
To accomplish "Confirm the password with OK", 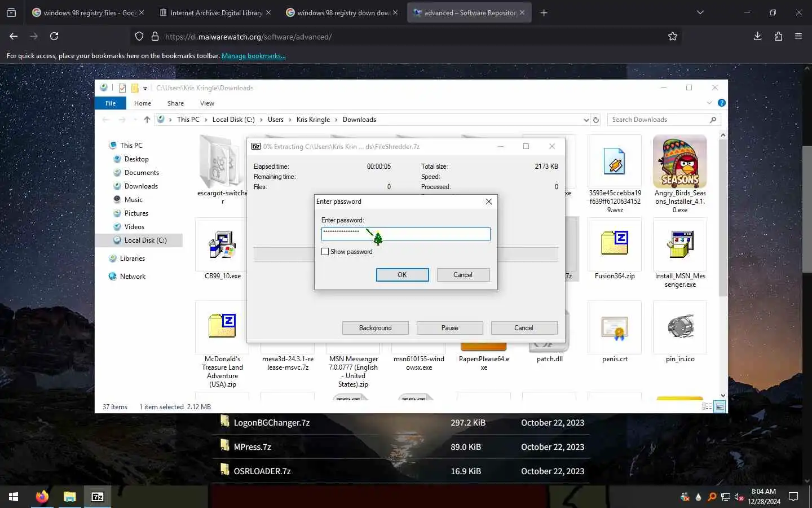I will click(402, 275).
